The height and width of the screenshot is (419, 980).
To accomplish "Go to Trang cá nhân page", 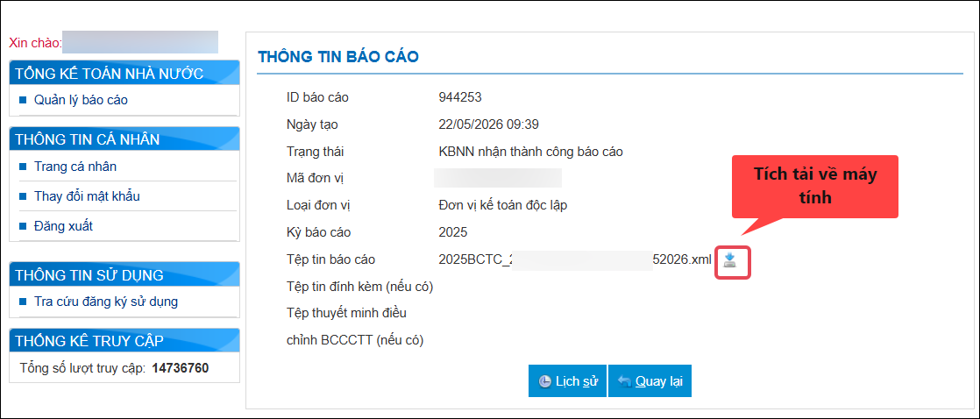I will pos(75,167).
